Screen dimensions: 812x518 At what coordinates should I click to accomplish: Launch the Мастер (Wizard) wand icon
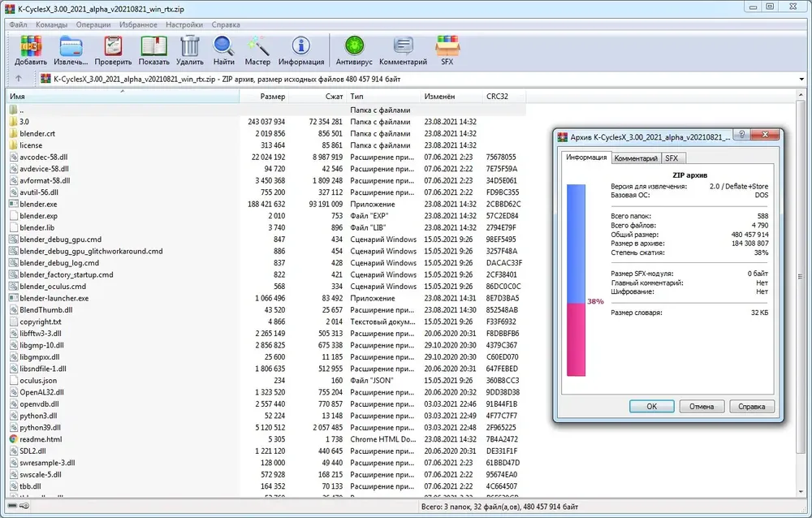pos(257,46)
